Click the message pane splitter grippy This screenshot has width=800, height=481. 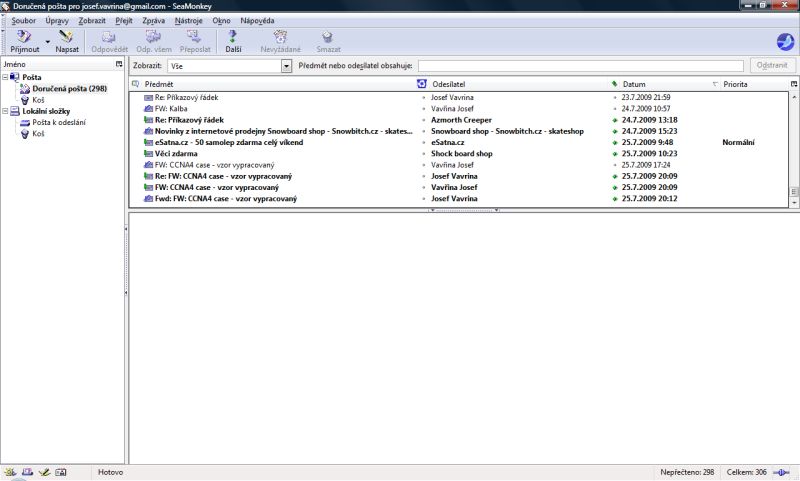(x=463, y=210)
